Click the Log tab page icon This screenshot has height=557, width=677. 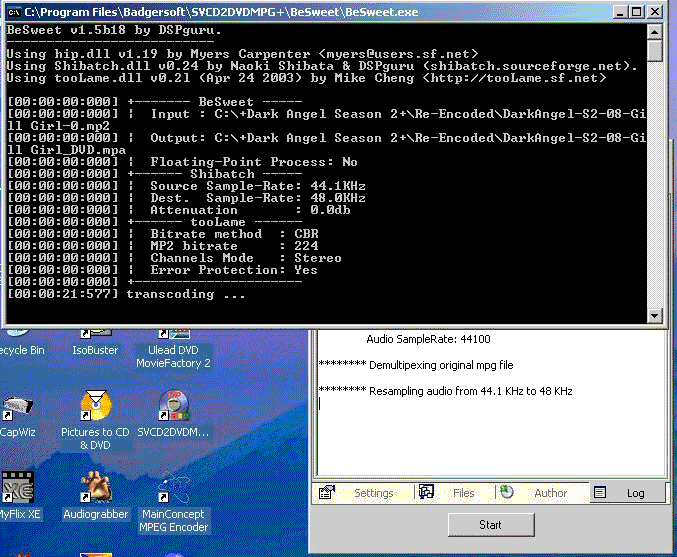click(600, 492)
